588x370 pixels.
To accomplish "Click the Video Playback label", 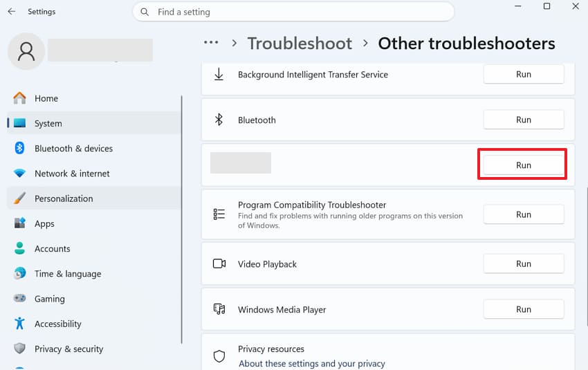I will (x=267, y=264).
